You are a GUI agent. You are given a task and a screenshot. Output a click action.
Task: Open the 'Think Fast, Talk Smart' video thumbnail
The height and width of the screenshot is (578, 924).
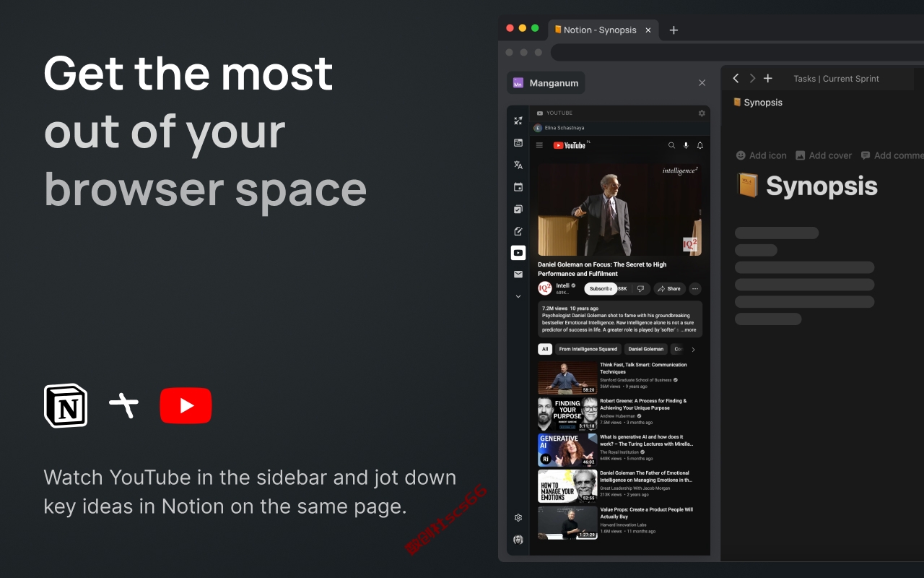pyautogui.click(x=567, y=378)
